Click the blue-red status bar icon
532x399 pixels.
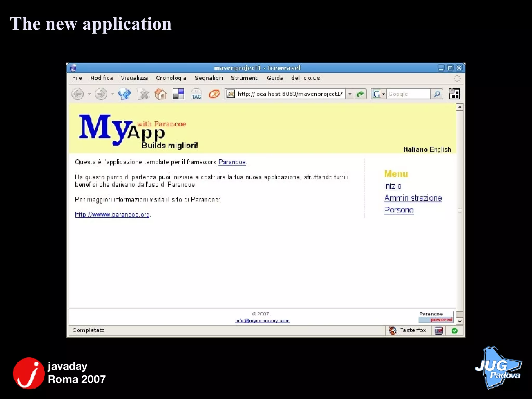point(438,331)
